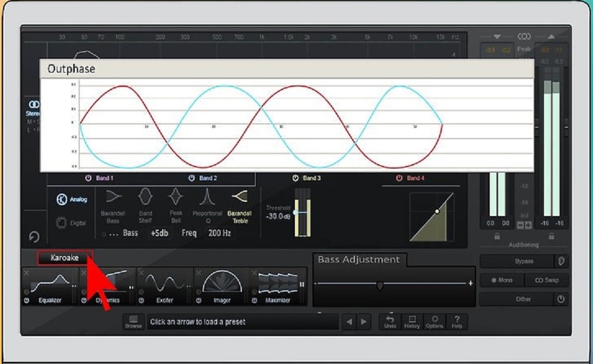Click the stereo link icon above the meters
The height and width of the screenshot is (364, 593).
click(x=524, y=36)
